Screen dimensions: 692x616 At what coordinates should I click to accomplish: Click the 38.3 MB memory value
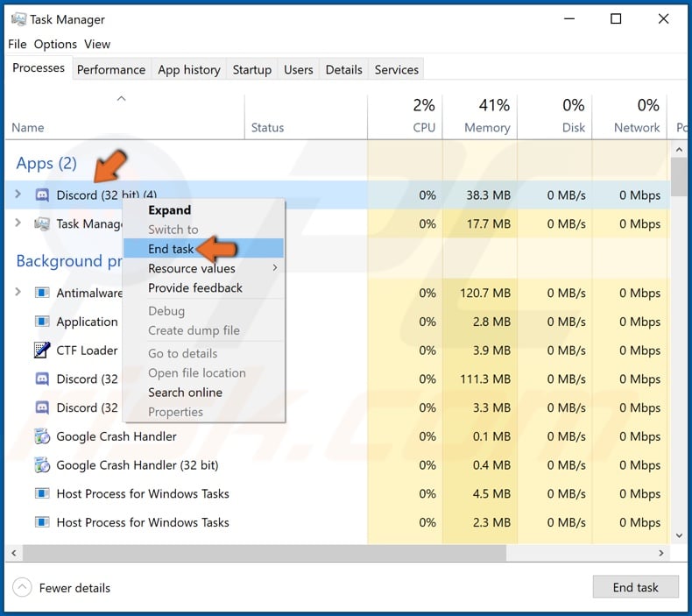488,195
